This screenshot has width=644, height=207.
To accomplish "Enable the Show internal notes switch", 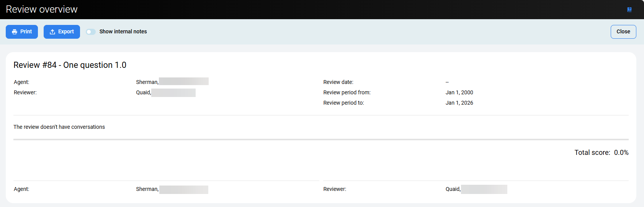I will click(91, 32).
